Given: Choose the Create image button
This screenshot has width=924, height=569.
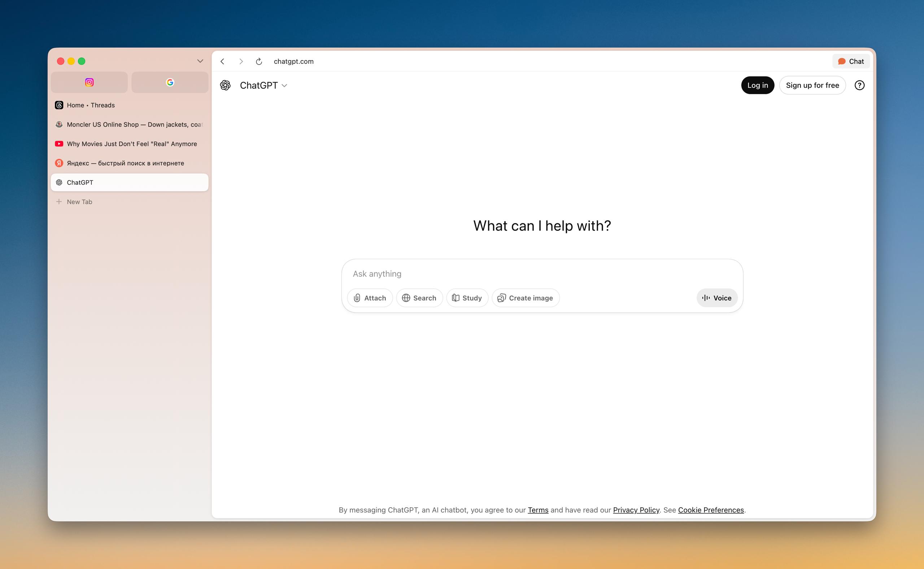Looking at the screenshot, I should coord(526,298).
